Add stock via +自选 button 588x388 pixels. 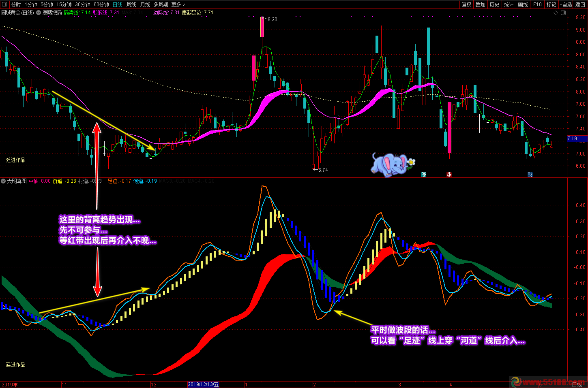pos(566,4)
